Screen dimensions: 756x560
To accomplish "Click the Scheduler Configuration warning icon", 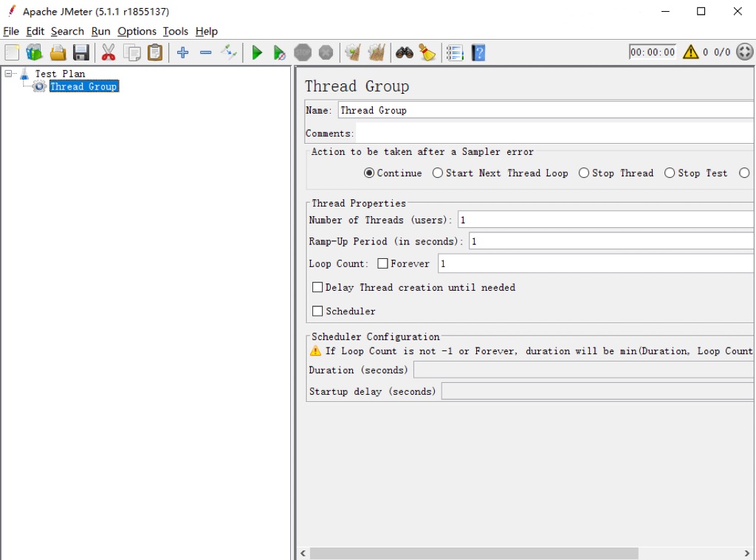I will pyautogui.click(x=315, y=351).
